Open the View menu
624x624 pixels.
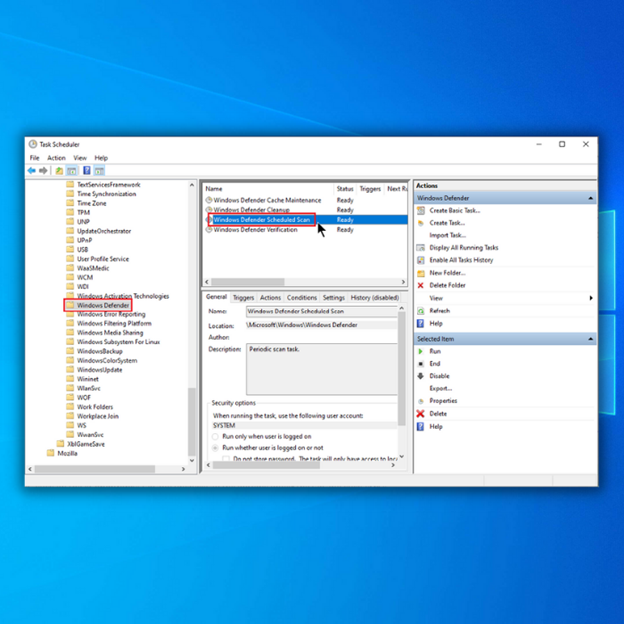(80, 158)
